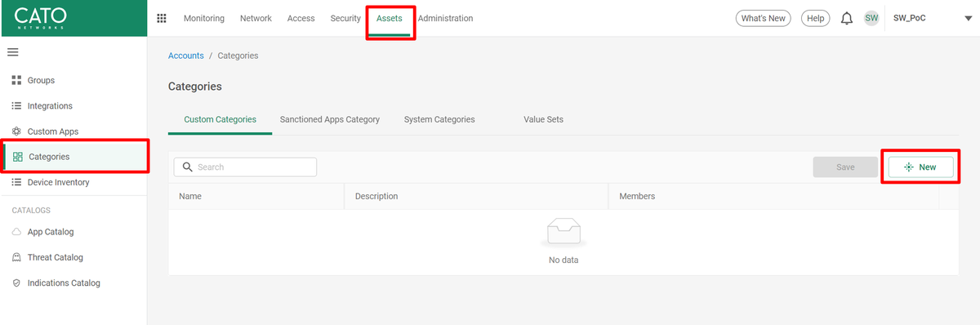Open the Security menu
The height and width of the screenshot is (325, 980).
tap(345, 18)
